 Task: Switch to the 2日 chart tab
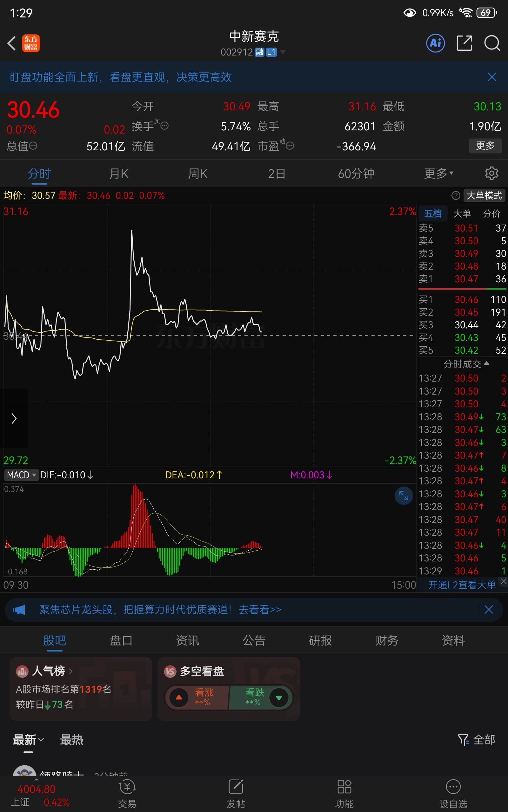click(x=277, y=174)
